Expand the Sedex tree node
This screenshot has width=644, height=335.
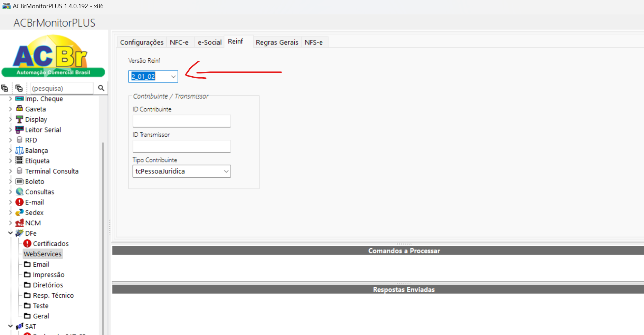pyautogui.click(x=10, y=213)
